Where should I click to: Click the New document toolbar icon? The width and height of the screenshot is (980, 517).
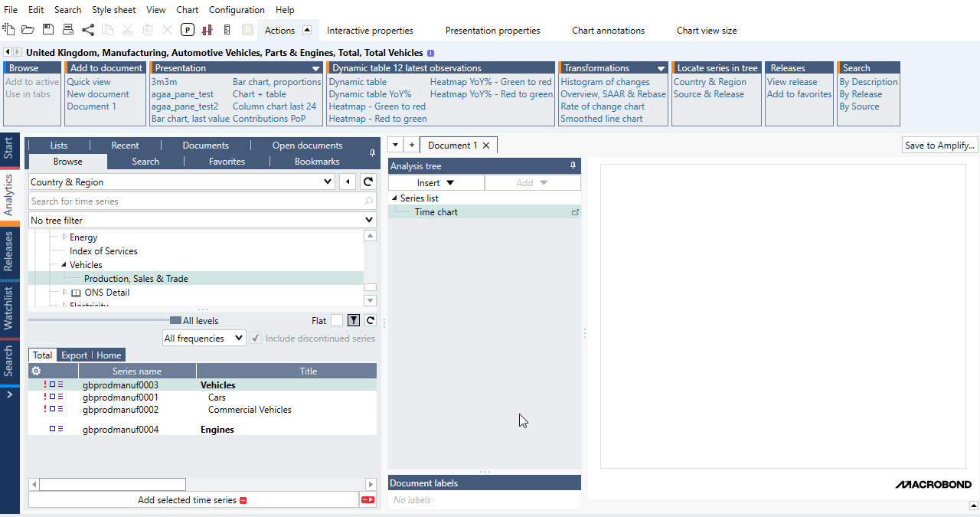(8, 30)
